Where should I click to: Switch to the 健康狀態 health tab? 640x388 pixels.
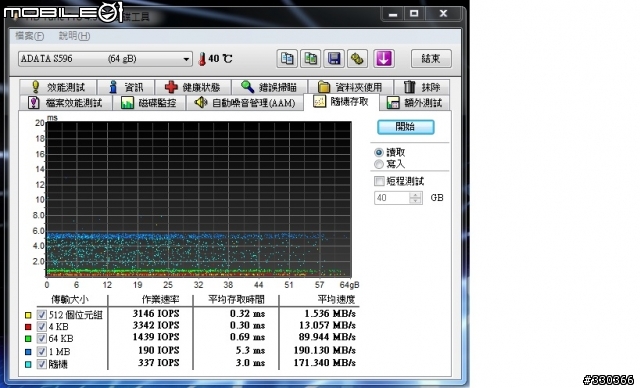pyautogui.click(x=193, y=87)
